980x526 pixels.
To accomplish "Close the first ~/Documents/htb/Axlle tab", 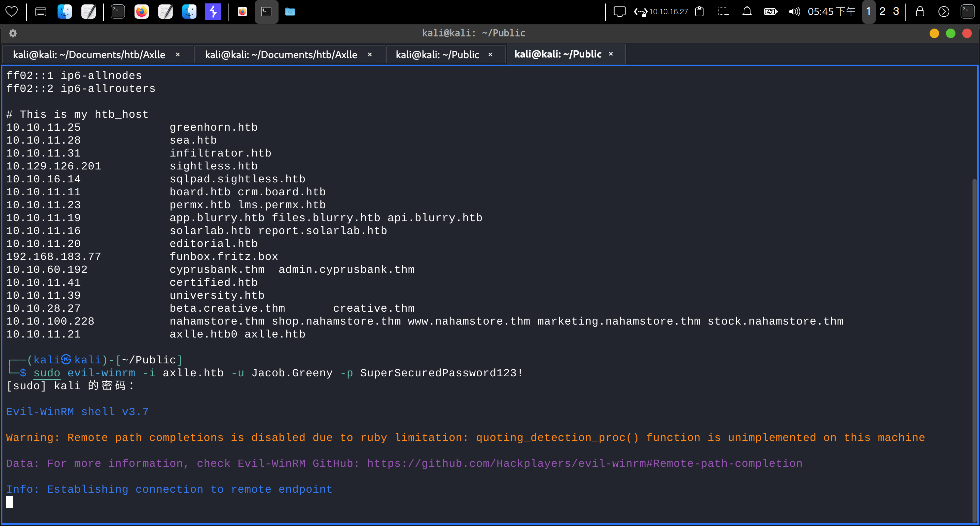I will click(x=178, y=55).
